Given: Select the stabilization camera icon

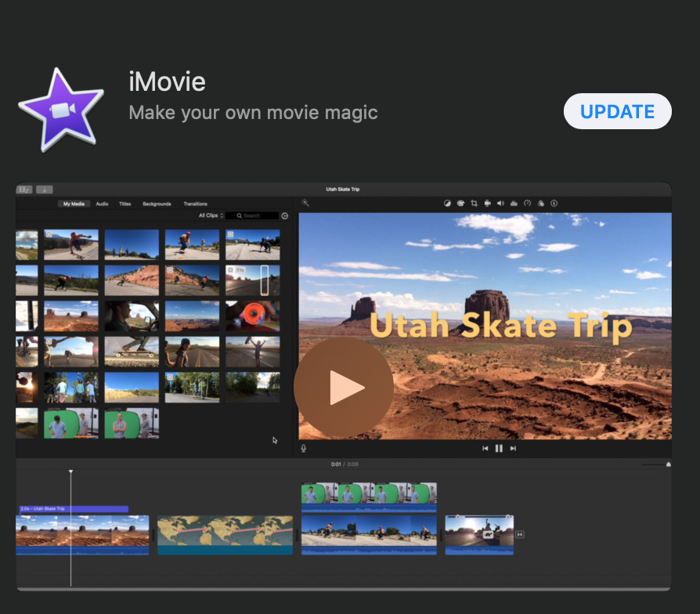Looking at the screenshot, I should [488, 203].
